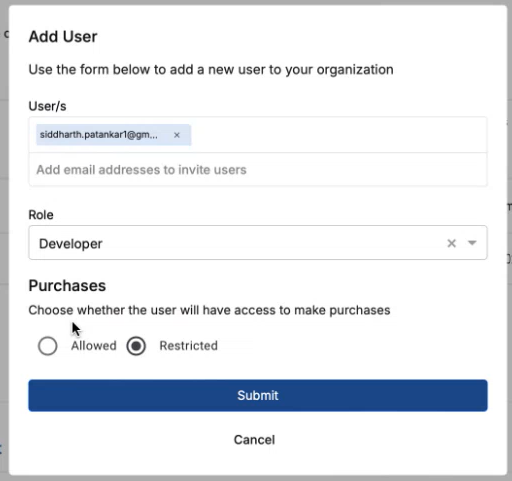Remove the siddharth.patankar1 email chip
Viewport: 512px width, 481px height.
(177, 135)
